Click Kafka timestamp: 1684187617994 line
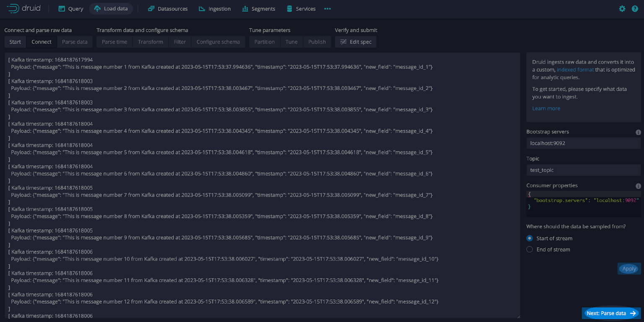 (x=50, y=60)
